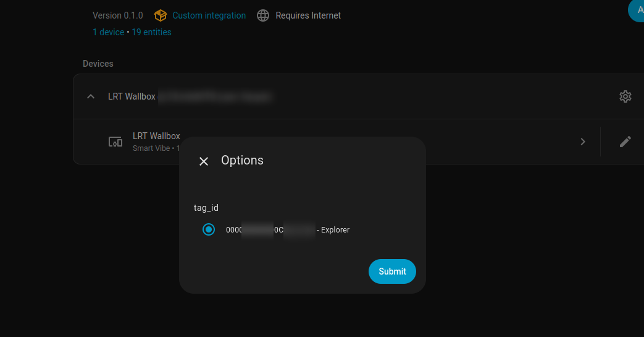Click the LRT Wallbox entry header title
Viewport: 644px width, 337px height.
[132, 96]
